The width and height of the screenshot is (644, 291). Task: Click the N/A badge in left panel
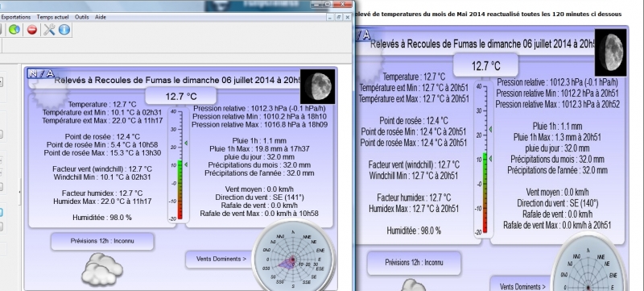[41, 73]
